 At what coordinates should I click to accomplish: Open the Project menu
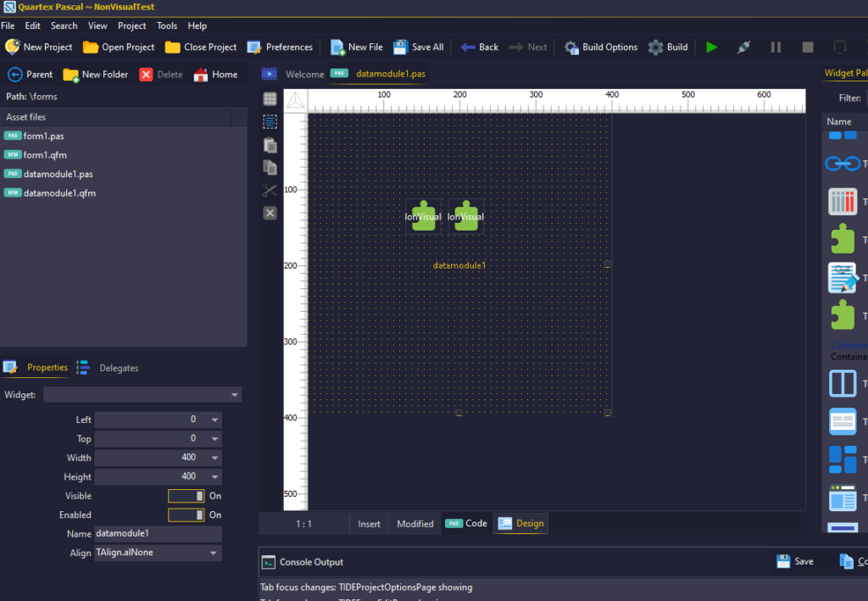point(131,26)
